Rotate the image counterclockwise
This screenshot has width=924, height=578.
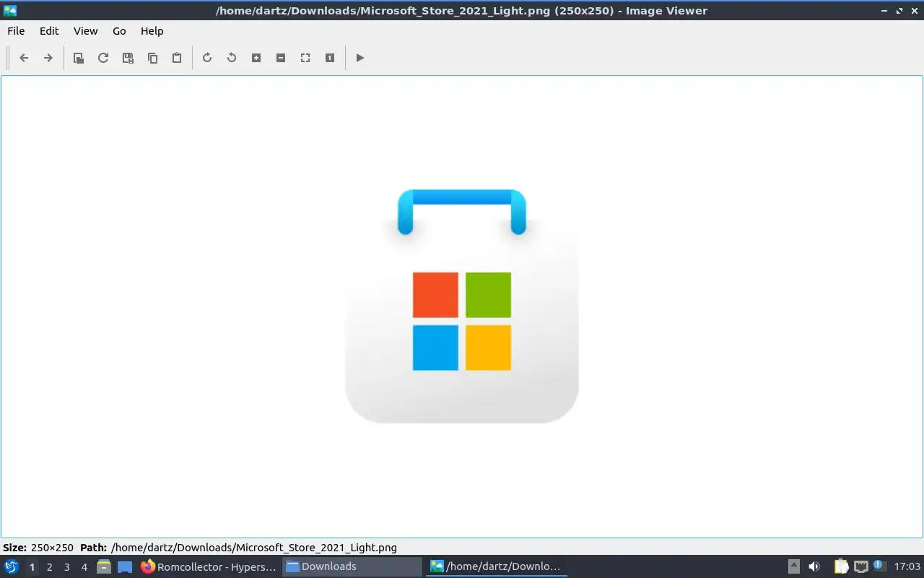(232, 58)
